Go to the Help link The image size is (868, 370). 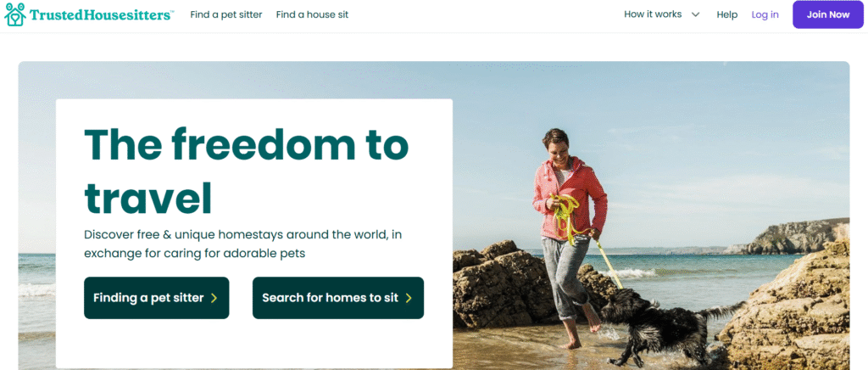tap(726, 15)
